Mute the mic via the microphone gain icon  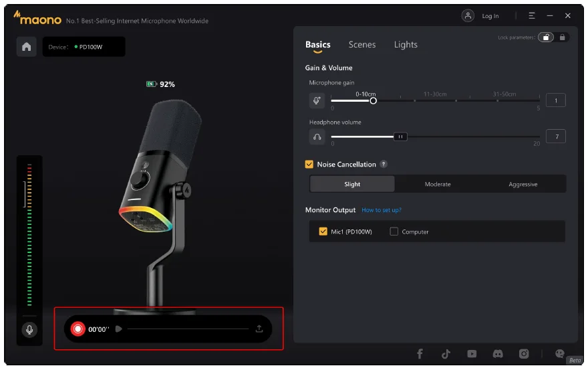(317, 101)
